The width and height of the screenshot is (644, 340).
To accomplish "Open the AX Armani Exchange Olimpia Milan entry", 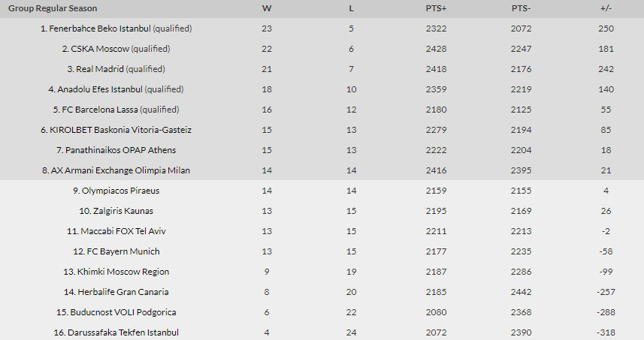I will tap(120, 170).
